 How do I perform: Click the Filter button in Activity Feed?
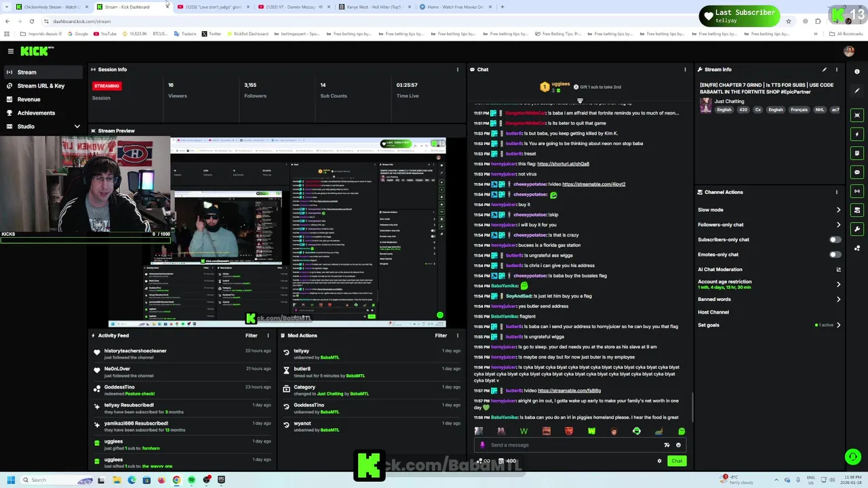pyautogui.click(x=251, y=335)
